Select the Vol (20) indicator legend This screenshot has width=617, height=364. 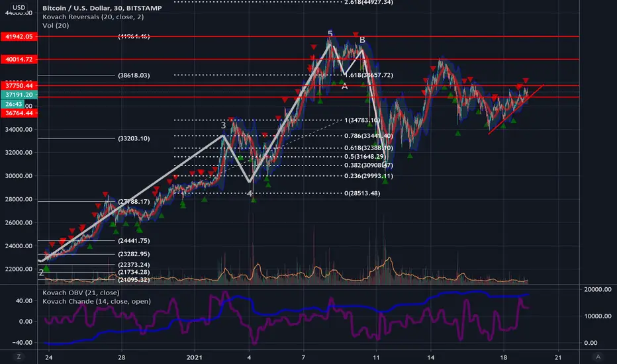click(56, 26)
